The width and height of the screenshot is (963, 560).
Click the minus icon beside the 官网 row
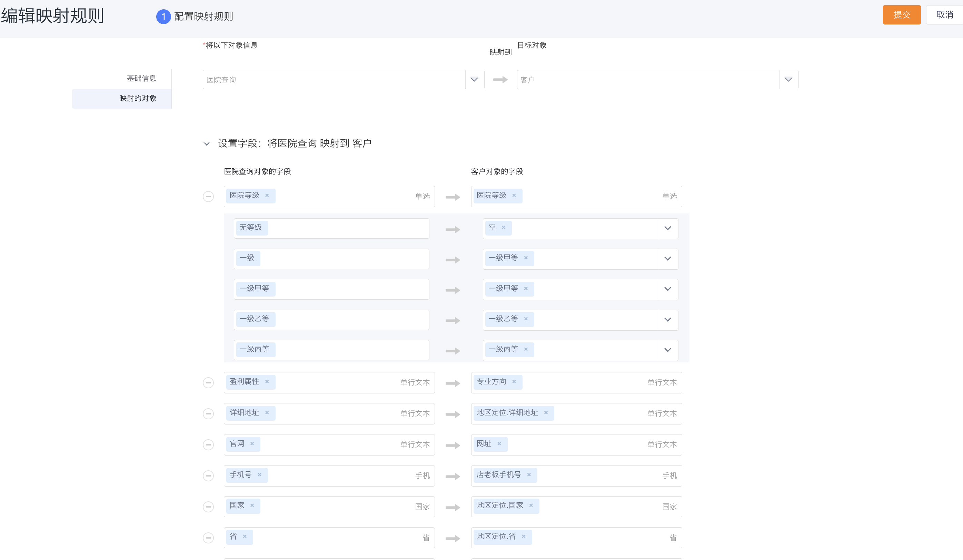[x=208, y=444]
